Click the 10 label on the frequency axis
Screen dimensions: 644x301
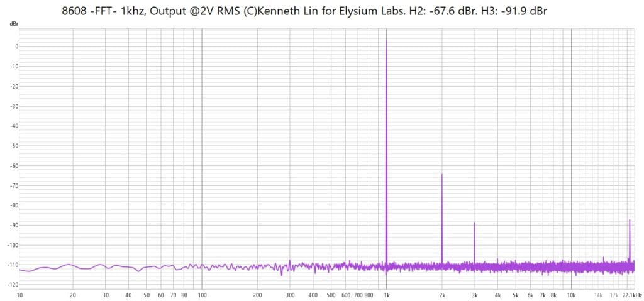(x=20, y=295)
